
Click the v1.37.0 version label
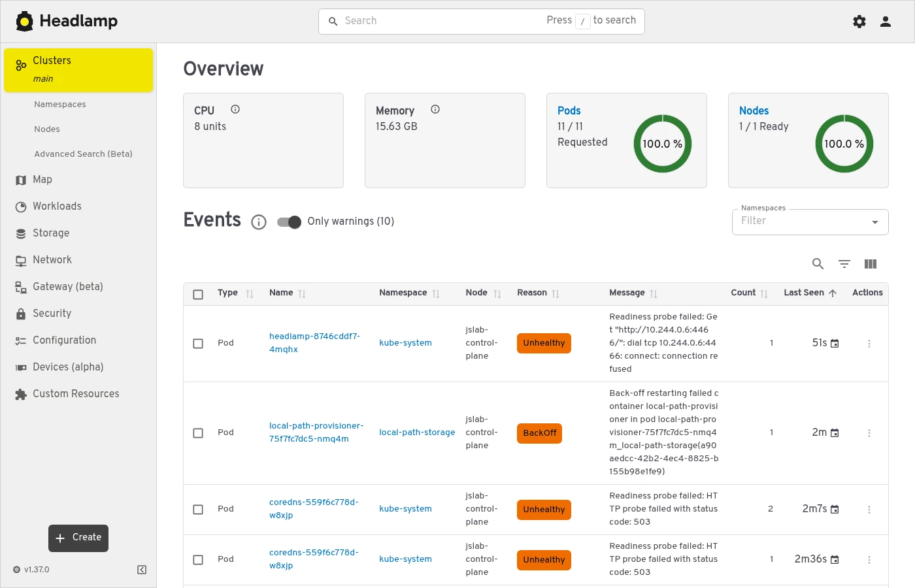[37, 570]
